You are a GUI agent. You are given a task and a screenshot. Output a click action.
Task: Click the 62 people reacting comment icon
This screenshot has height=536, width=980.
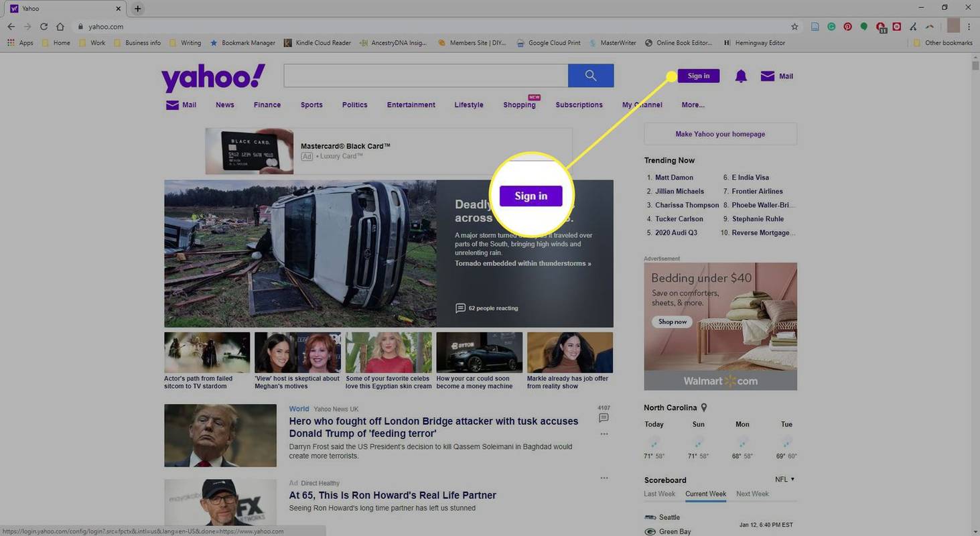point(460,308)
